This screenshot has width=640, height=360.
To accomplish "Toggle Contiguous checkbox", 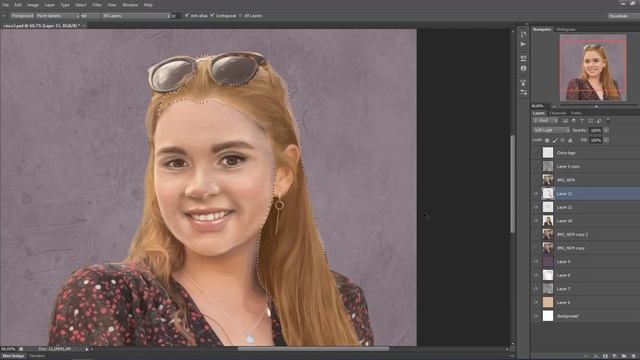I will pos(212,16).
